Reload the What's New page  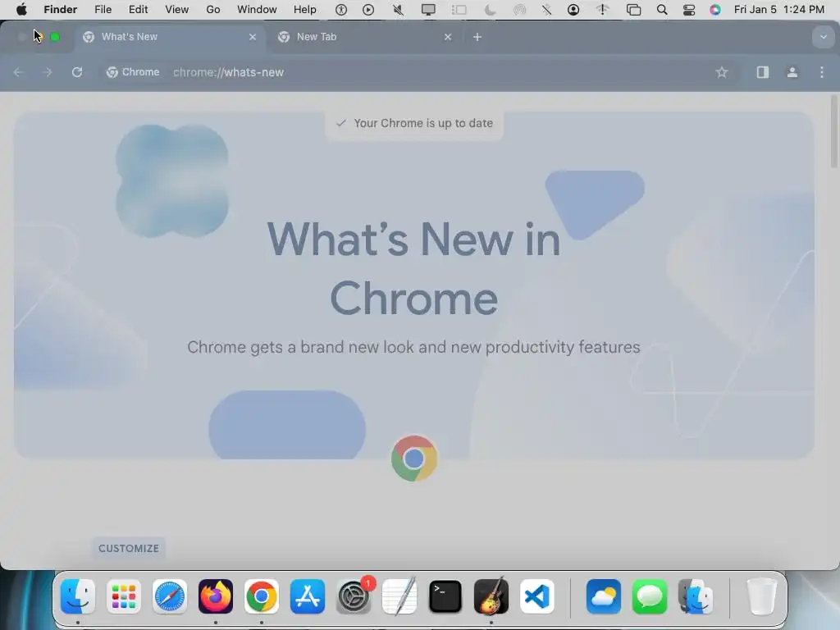77,72
